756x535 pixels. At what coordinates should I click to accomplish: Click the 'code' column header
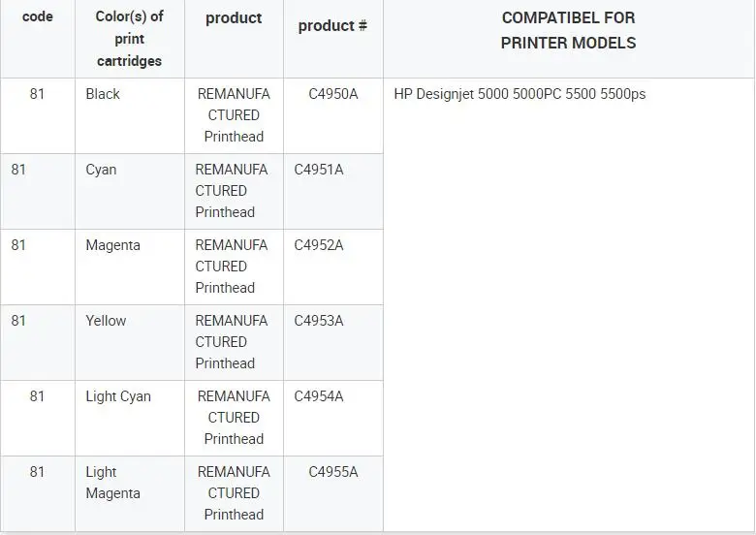37,17
